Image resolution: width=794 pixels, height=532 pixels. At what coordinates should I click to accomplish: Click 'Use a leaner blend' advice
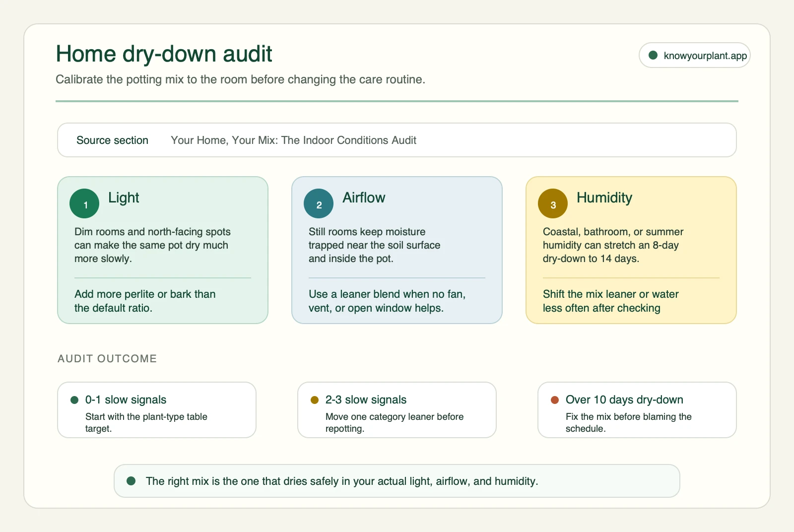387,301
